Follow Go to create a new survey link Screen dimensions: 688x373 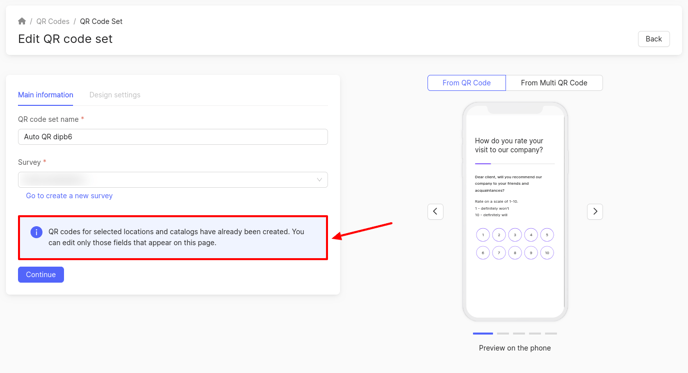[x=69, y=196]
